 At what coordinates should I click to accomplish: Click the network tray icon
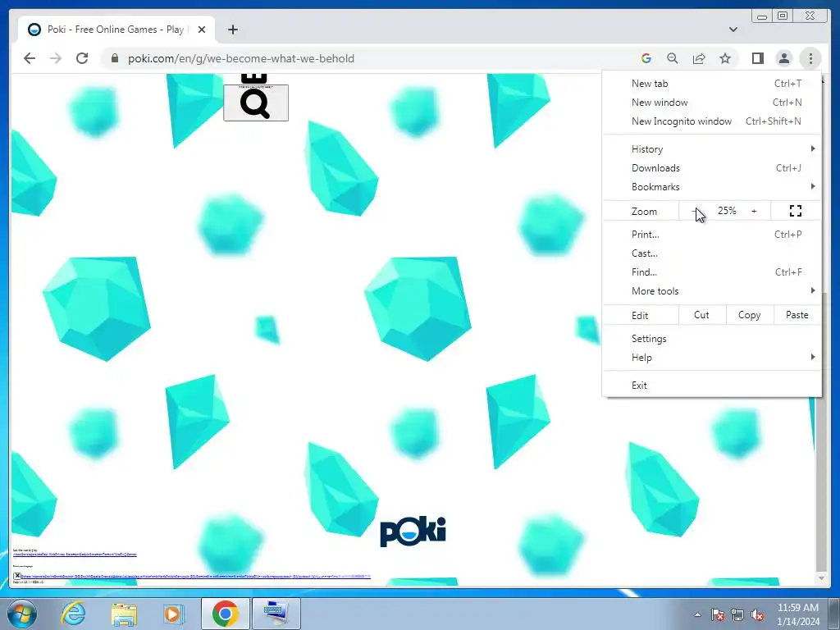pos(737,614)
